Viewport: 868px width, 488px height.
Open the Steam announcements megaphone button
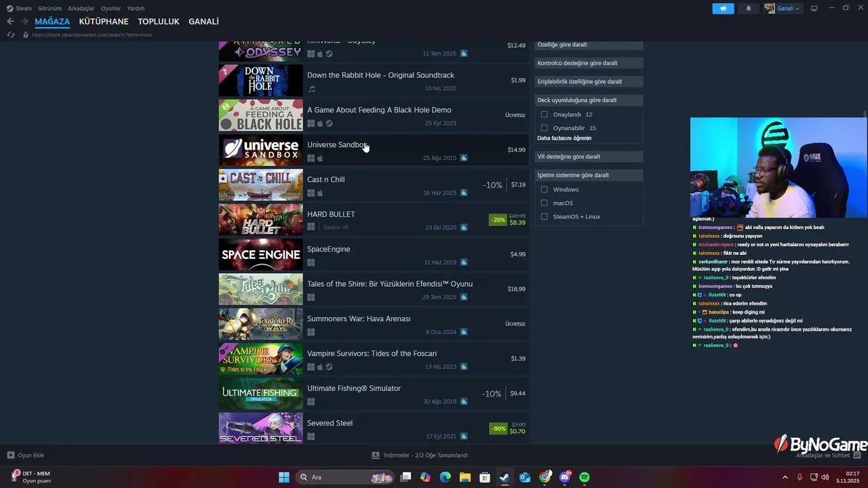723,8
